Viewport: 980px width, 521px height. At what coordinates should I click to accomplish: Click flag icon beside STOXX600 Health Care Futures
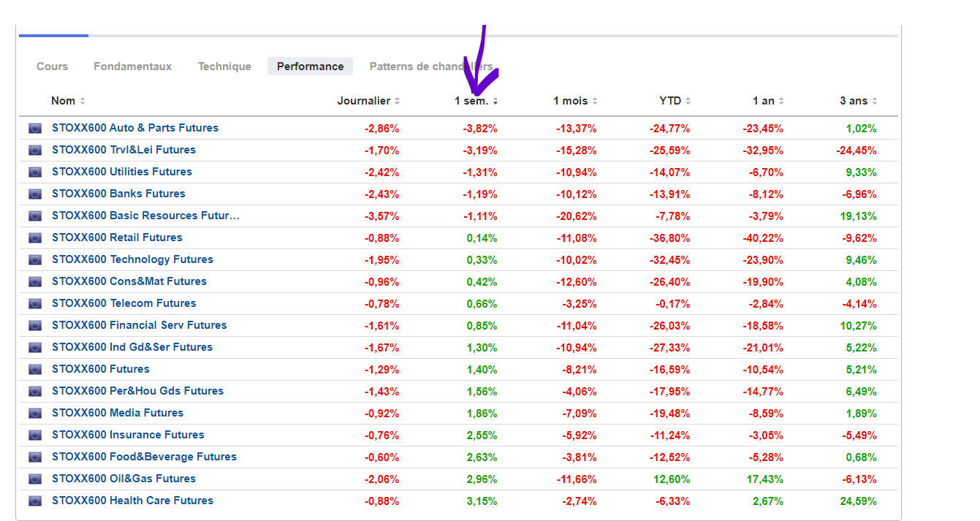[35, 501]
